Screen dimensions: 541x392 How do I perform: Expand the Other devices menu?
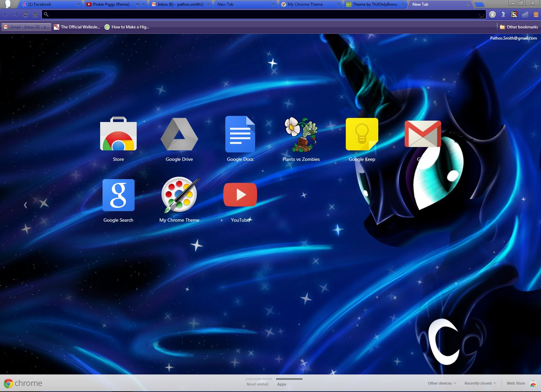[442, 383]
